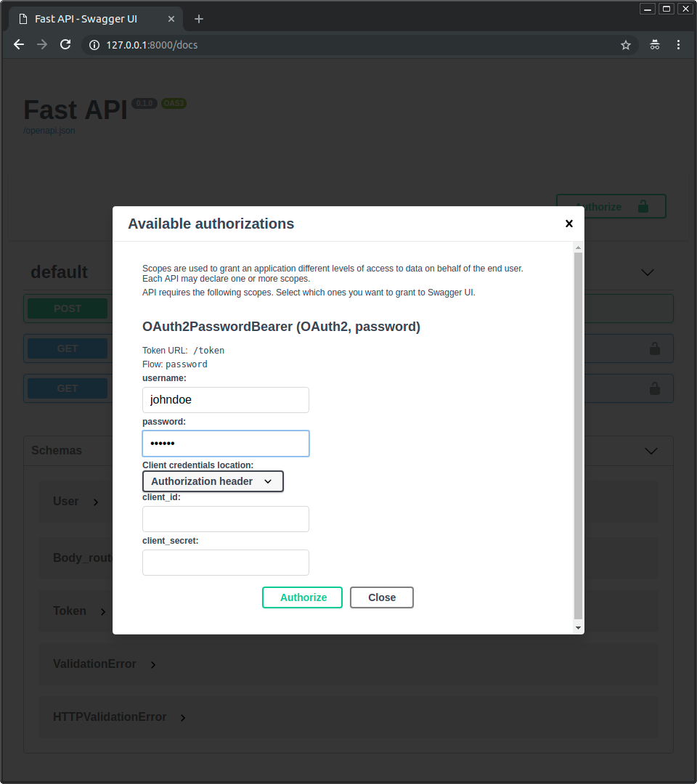
Task: Click the dialog's vertical scrollbar
Action: click(578, 436)
